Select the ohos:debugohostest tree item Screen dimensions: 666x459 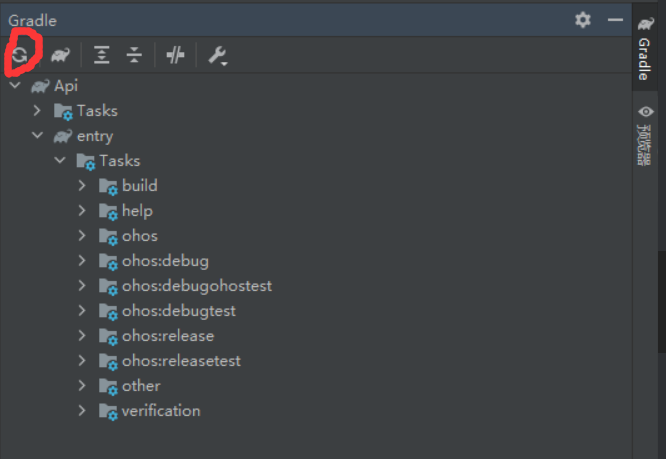click(196, 286)
